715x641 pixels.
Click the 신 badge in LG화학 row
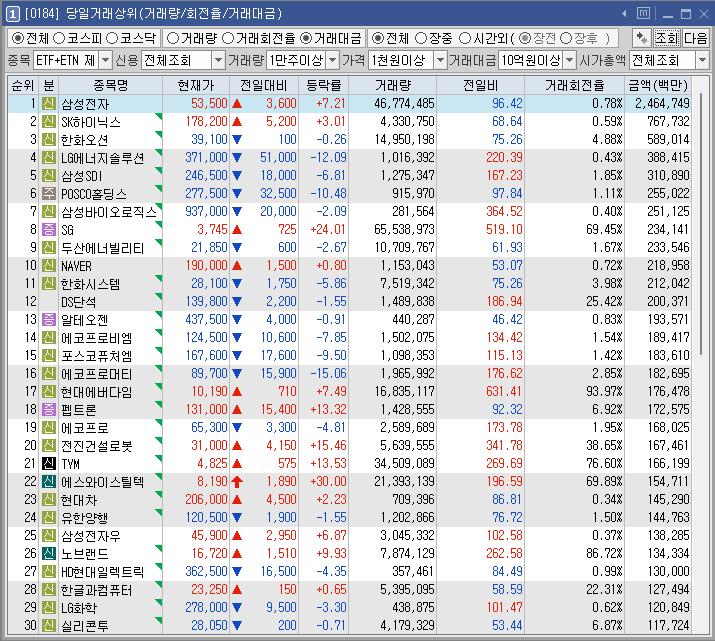click(49, 607)
